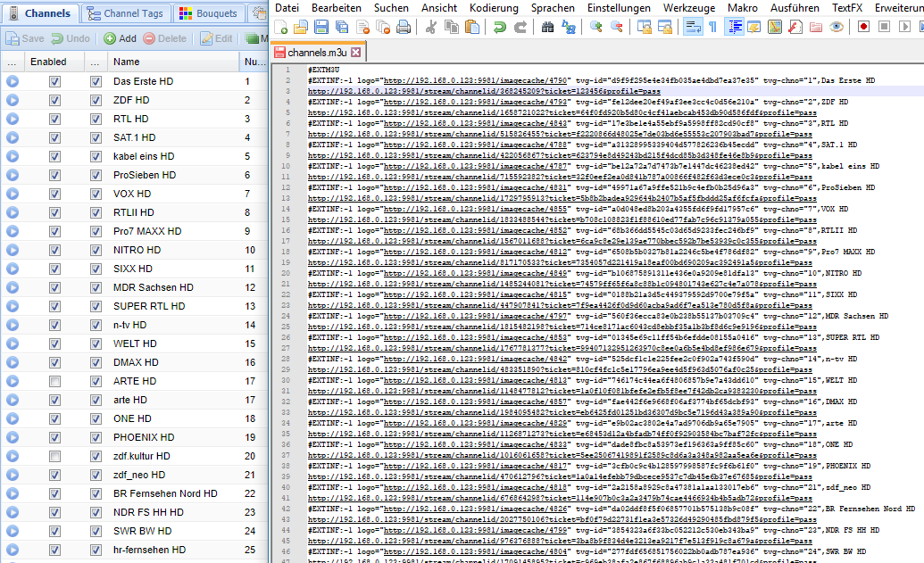Click the Show all characters pilcrow icon
The height and width of the screenshot is (563, 924).
[712, 27]
